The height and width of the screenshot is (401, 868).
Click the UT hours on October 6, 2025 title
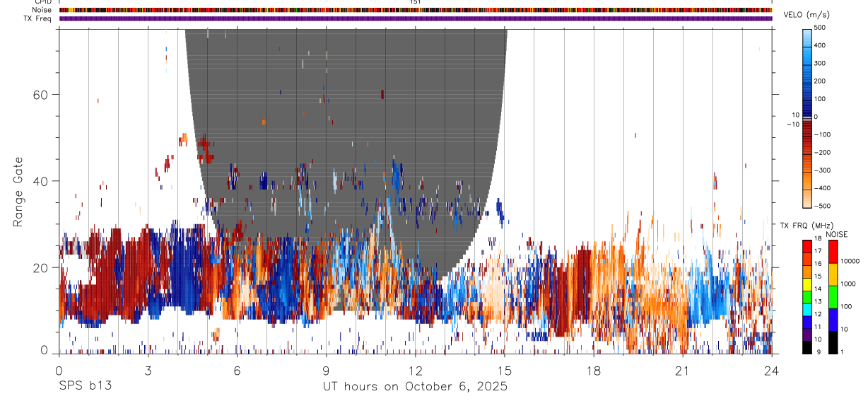click(416, 387)
